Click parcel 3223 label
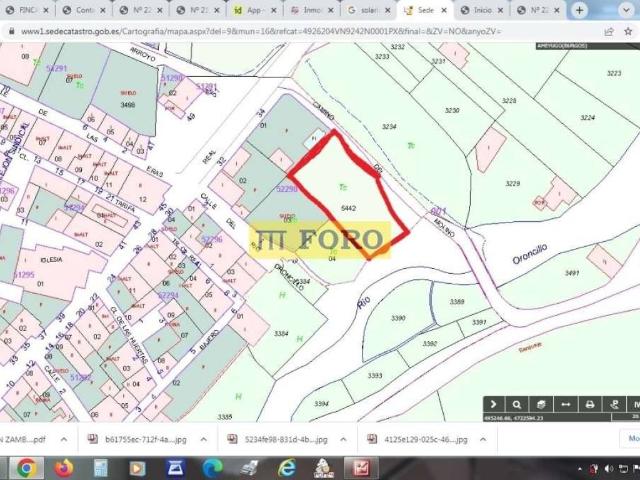The image size is (640, 480). pos(614,73)
